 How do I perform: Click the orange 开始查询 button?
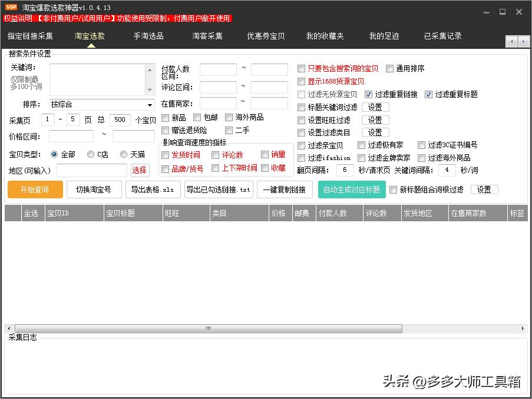click(x=35, y=190)
